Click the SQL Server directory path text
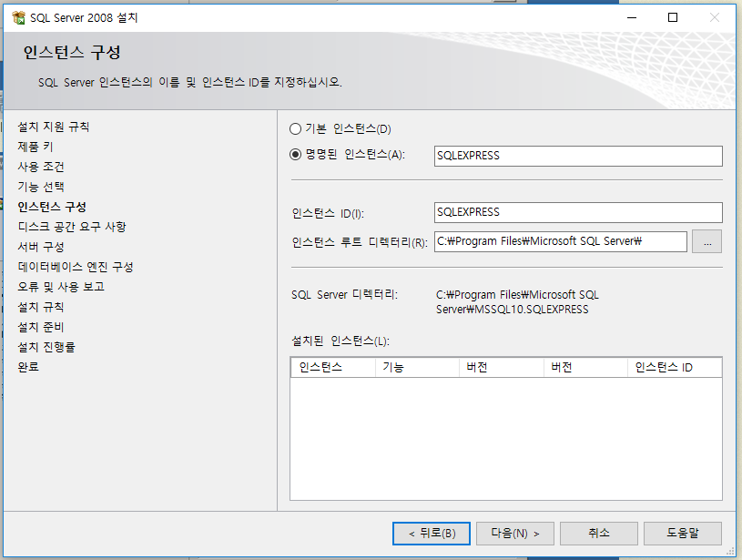This screenshot has width=742, height=560. click(x=517, y=302)
